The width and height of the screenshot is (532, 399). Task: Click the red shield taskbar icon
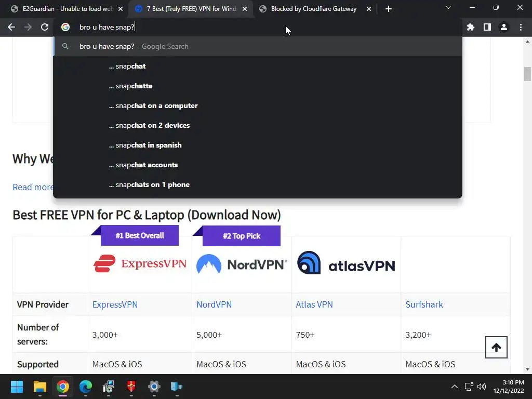pyautogui.click(x=131, y=387)
